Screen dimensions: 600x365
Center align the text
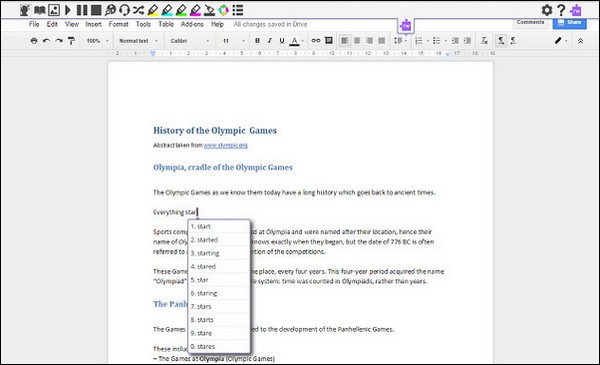coord(357,41)
